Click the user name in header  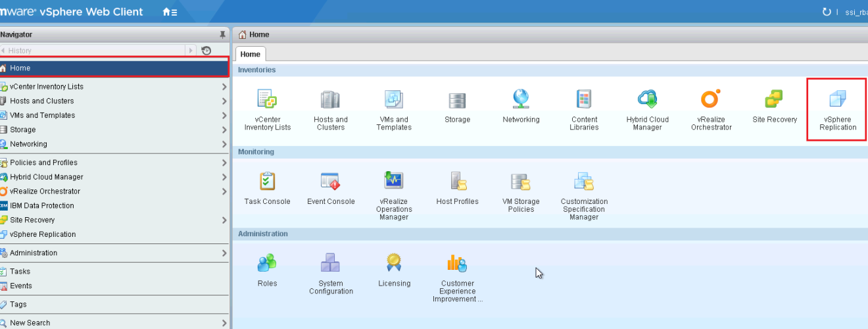pyautogui.click(x=856, y=12)
